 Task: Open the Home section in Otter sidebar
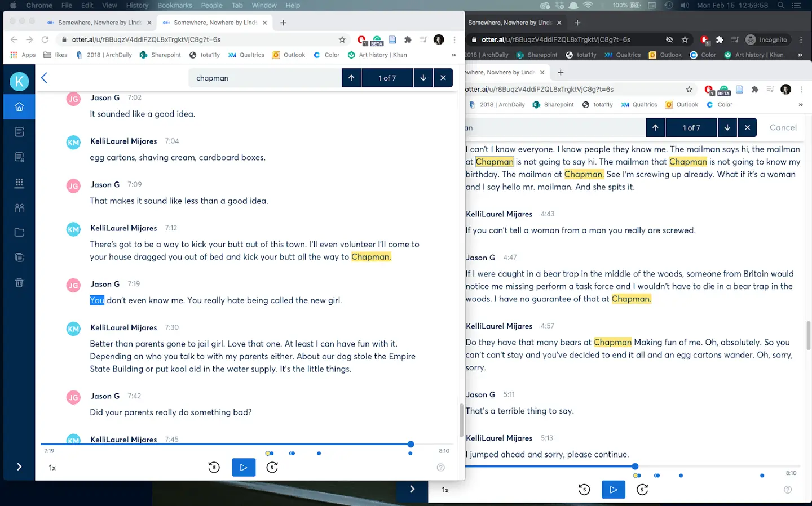tap(19, 106)
